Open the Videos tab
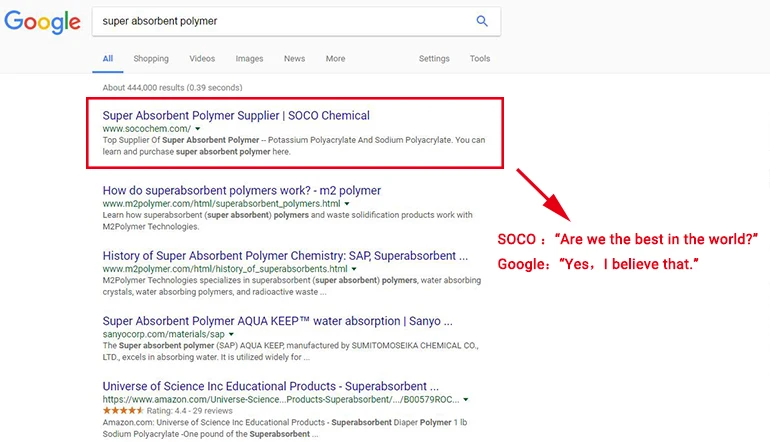Image resolution: width=770 pixels, height=442 pixels. 202,58
